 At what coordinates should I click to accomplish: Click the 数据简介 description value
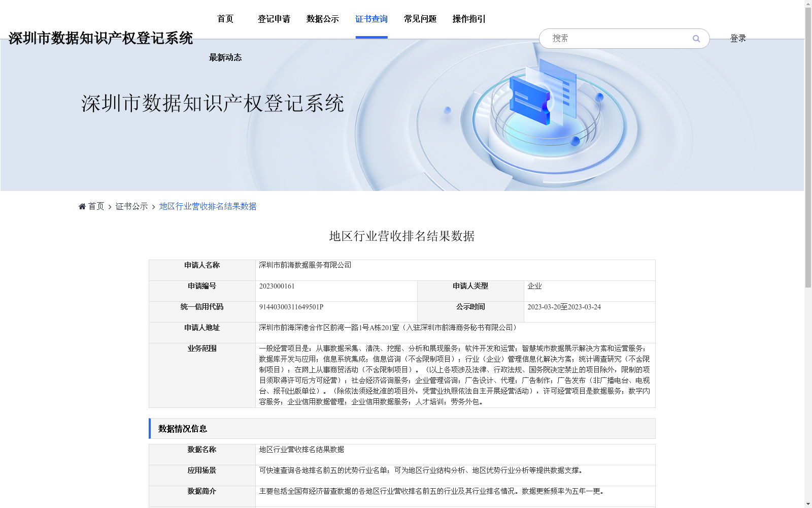click(431, 491)
